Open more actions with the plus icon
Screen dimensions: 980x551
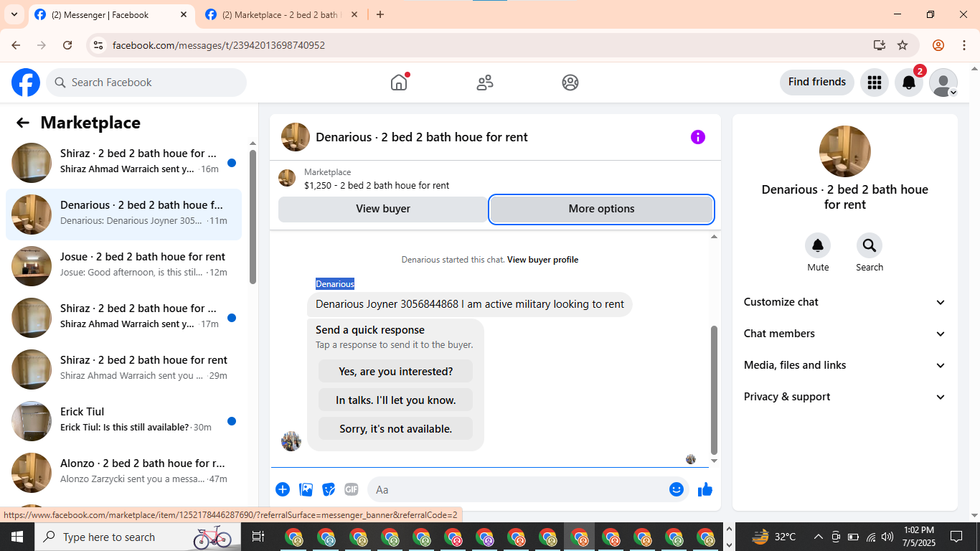pos(283,489)
